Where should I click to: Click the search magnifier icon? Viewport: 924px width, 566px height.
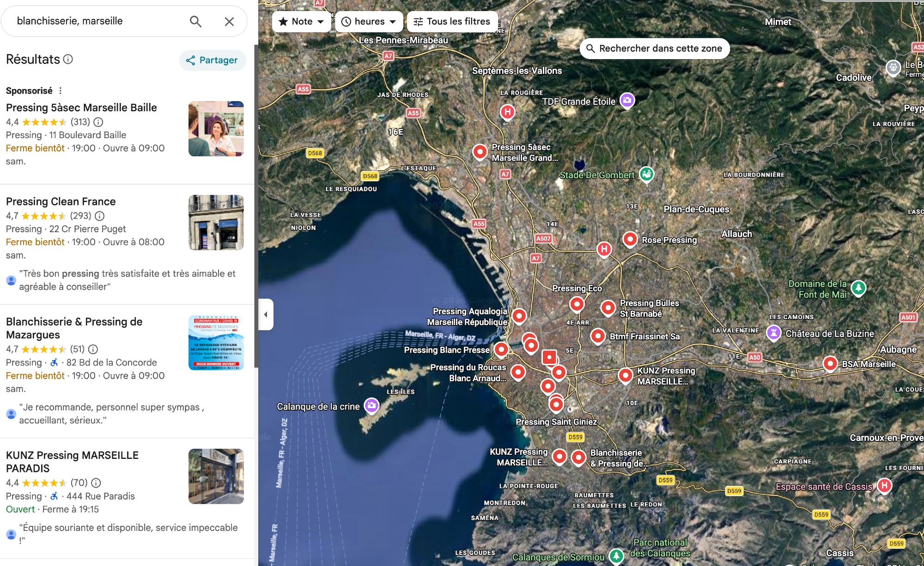[195, 21]
